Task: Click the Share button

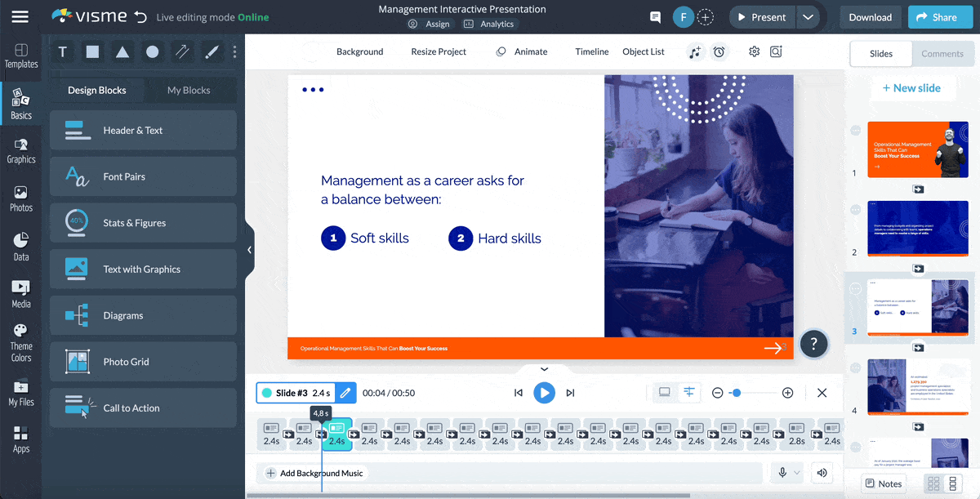Action: 940,16
